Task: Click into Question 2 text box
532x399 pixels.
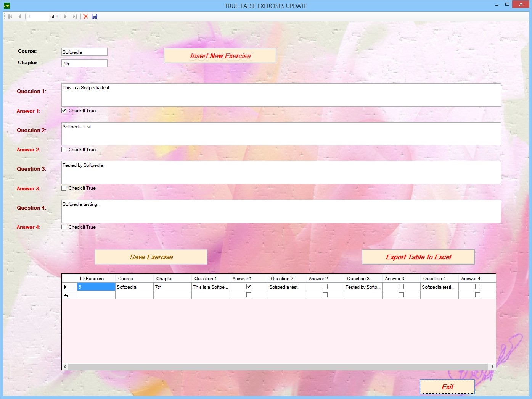Action: pyautogui.click(x=281, y=134)
